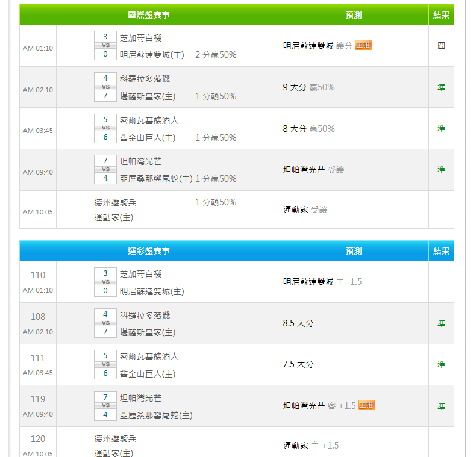476x457 pixels.
Task: Click the 準 result in the 7.5 大分 row
Action: (441, 365)
